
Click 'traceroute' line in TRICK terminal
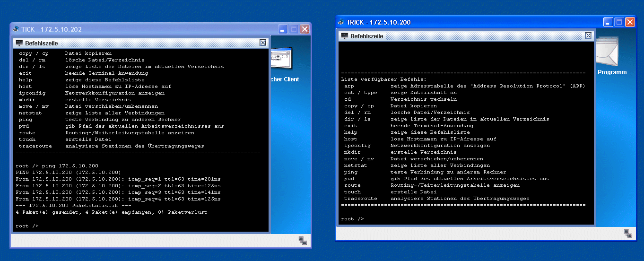click(436, 199)
